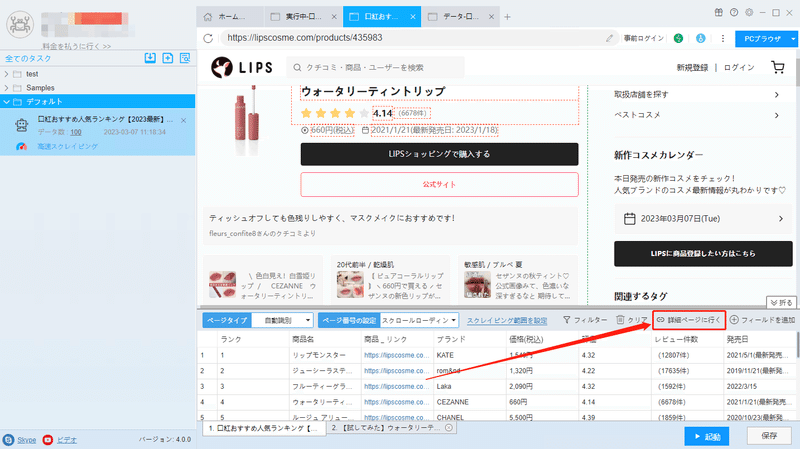This screenshot has height=449, width=800.
Task: Click CEZANNE brand cell in row 4
Action: click(x=469, y=402)
